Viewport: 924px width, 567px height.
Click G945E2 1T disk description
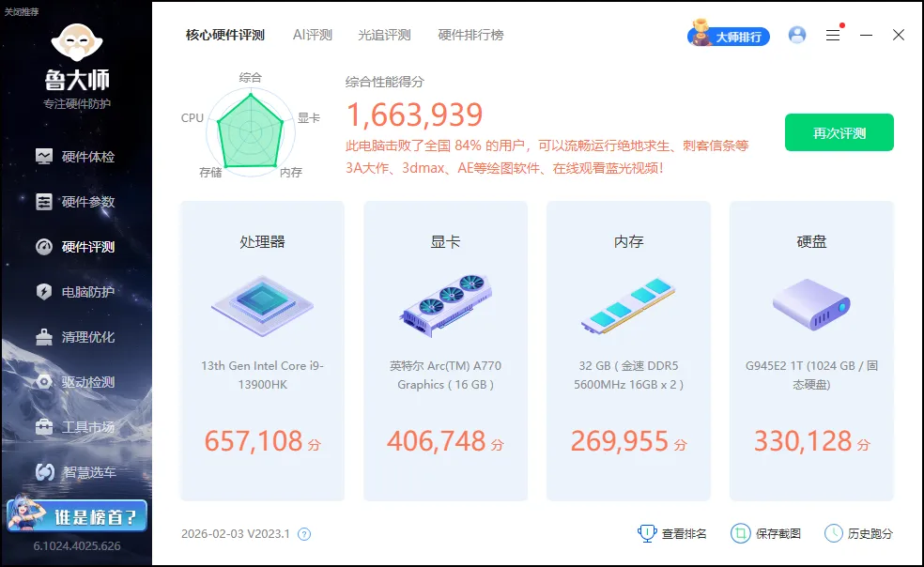pyautogui.click(x=811, y=375)
